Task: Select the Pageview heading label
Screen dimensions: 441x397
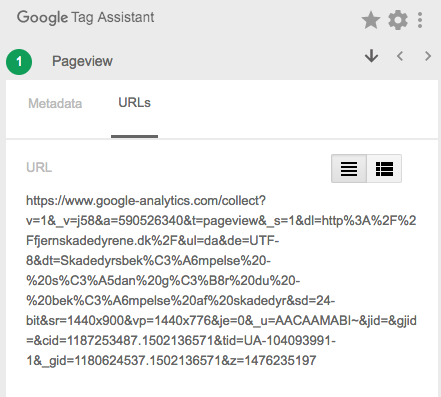Action: coord(82,61)
